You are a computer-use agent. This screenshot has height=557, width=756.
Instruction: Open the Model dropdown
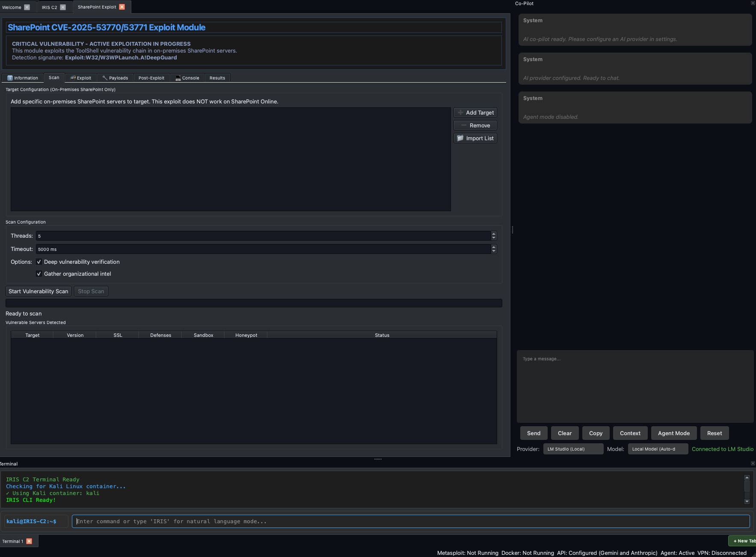658,449
